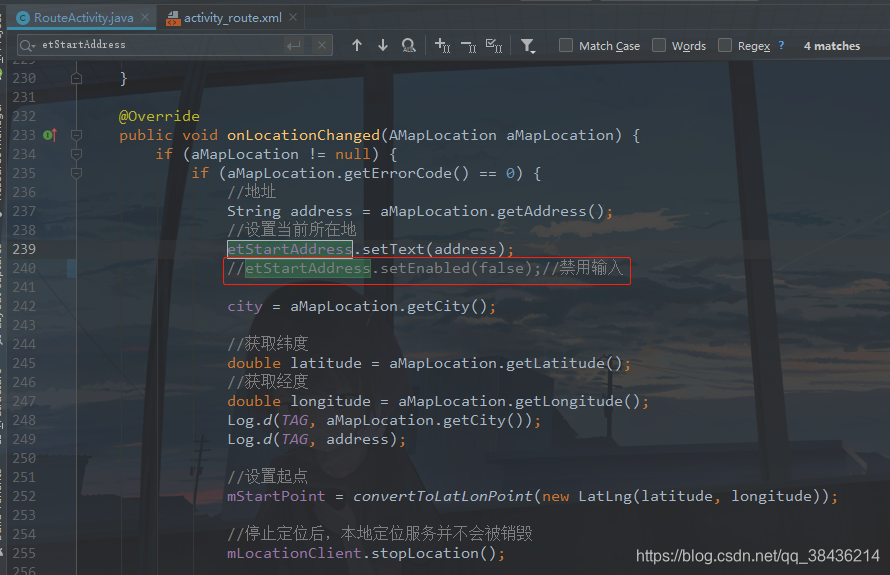
Task: Click the getErrorCode() call on line 235
Action: pos(406,173)
